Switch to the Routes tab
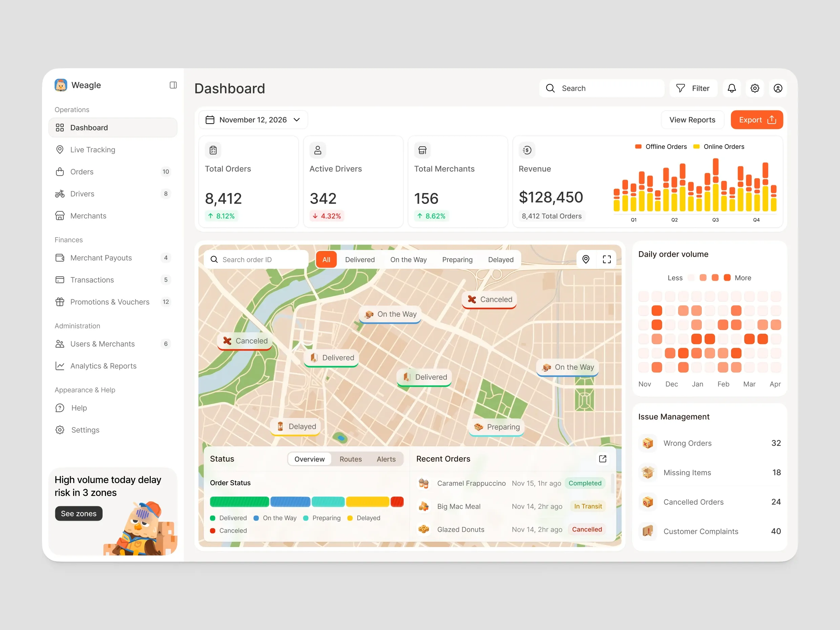The width and height of the screenshot is (840, 630). point(351,459)
